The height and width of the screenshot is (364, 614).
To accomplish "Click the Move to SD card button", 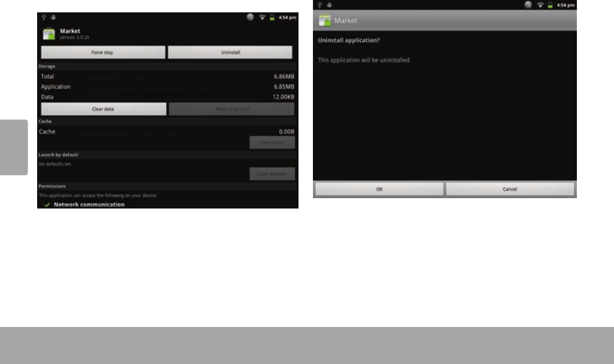I will click(232, 109).
